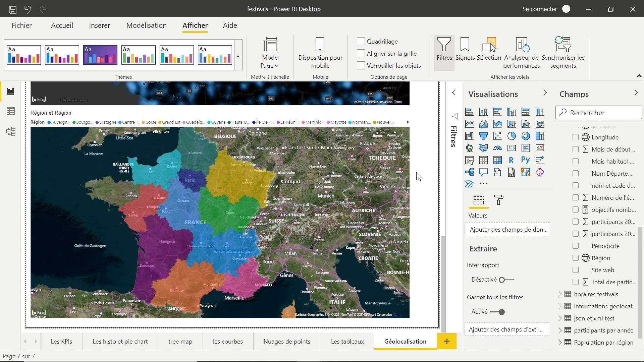Check the Région field checkbox

[576, 258]
